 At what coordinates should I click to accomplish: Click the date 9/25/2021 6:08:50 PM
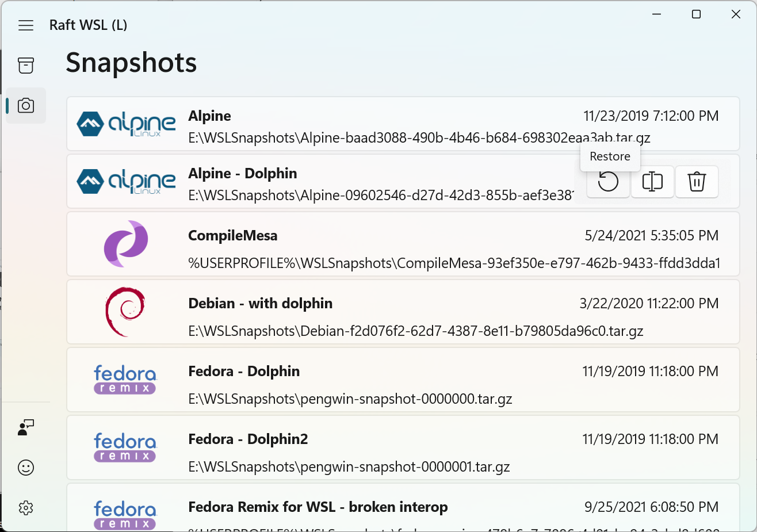652,507
